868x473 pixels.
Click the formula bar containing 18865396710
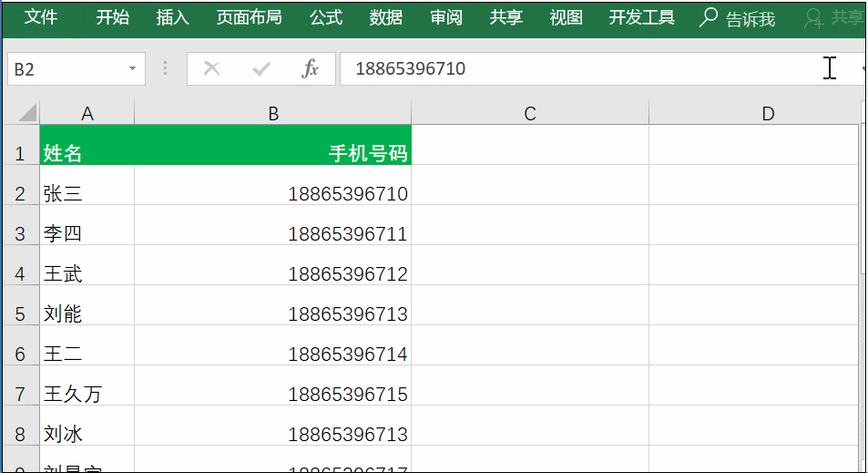click(x=602, y=68)
